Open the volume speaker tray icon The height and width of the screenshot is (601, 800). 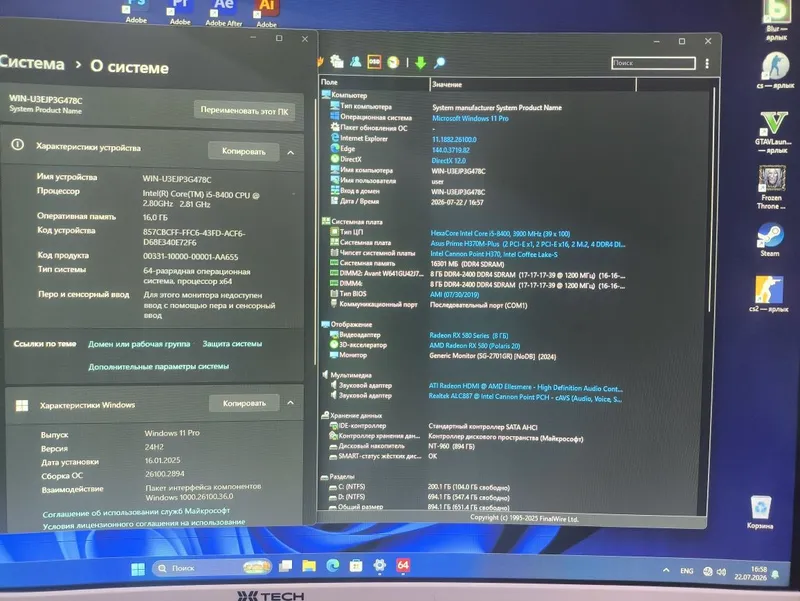point(721,572)
